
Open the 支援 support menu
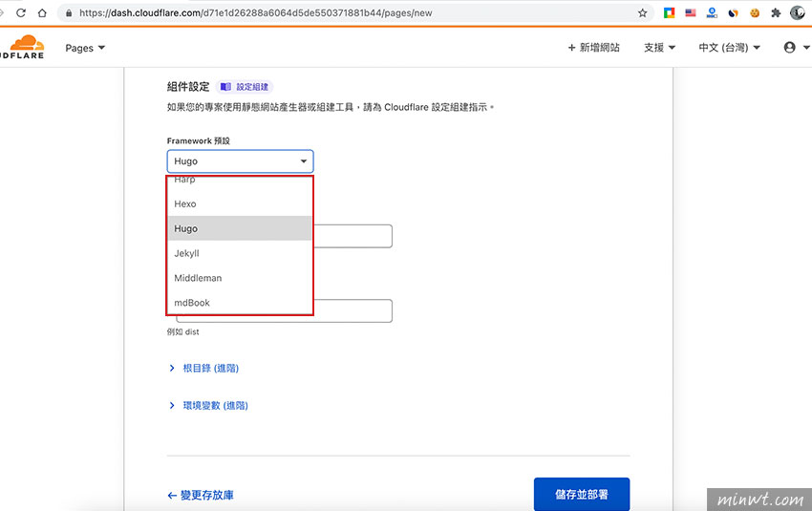tap(659, 48)
